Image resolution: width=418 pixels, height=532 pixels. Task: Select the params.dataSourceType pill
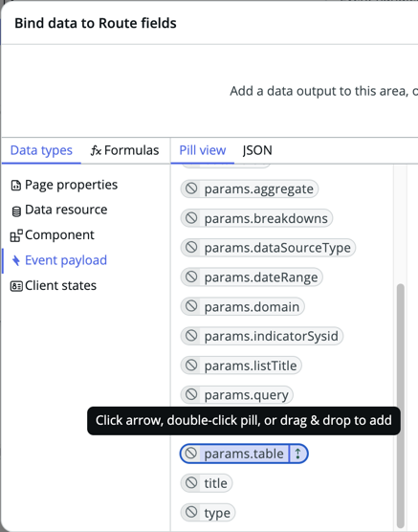(x=268, y=248)
